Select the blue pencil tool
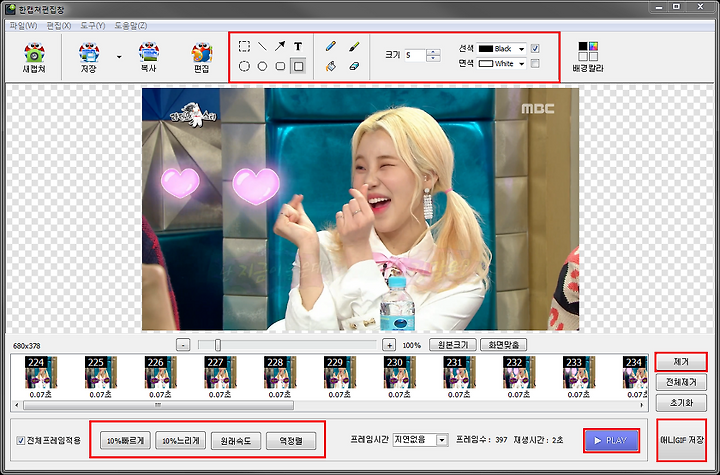The height and width of the screenshot is (475, 720). pyautogui.click(x=331, y=46)
